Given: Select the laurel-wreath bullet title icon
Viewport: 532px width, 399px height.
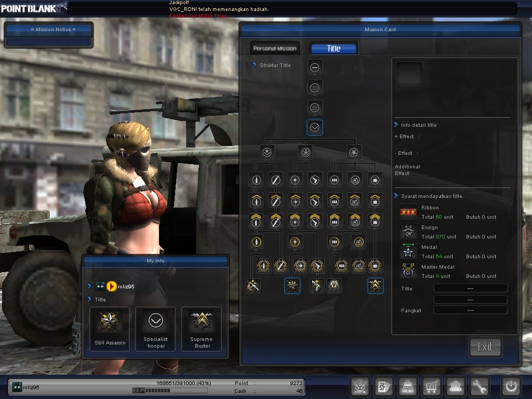Looking at the screenshot, I should (x=263, y=266).
